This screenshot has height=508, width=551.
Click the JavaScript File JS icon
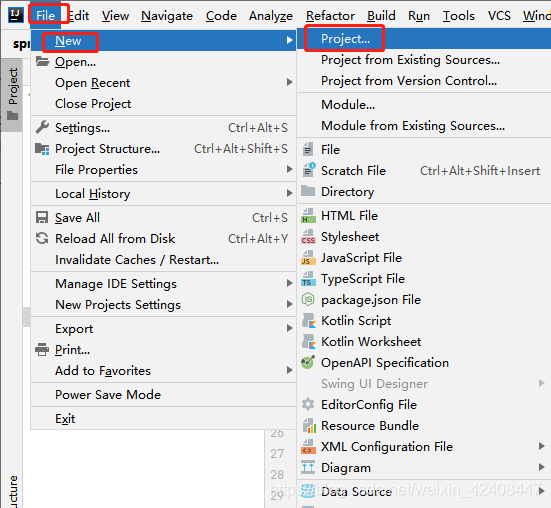[x=308, y=258]
